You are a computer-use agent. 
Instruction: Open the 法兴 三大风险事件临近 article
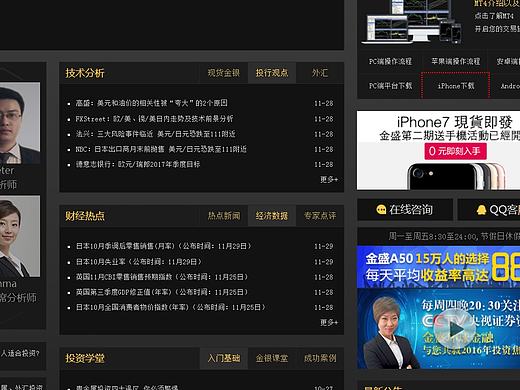click(x=155, y=134)
